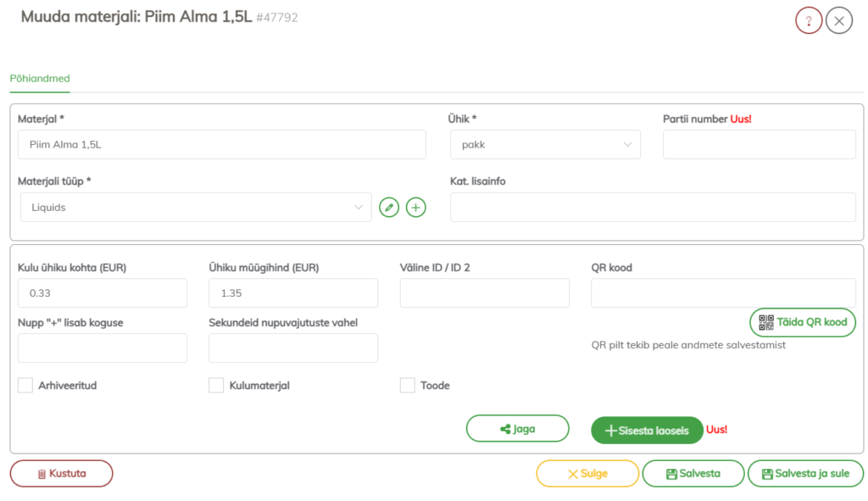The image size is (868, 501).
Task: Expand the Materjali tüüp dropdown
Action: coord(196,207)
